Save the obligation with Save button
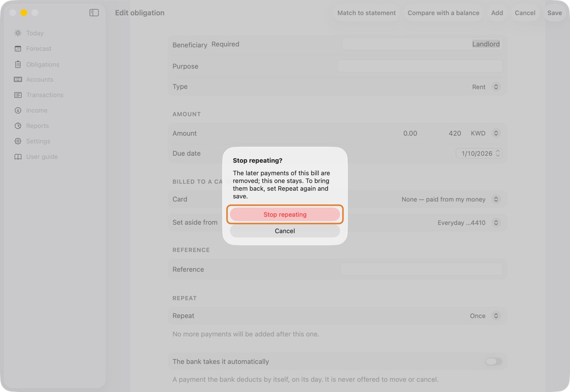The height and width of the screenshot is (392, 570). click(555, 13)
